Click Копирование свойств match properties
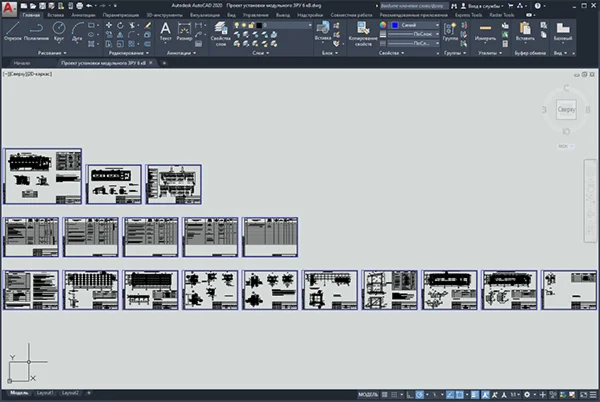Viewport: 600px width, 402px height. [x=363, y=34]
